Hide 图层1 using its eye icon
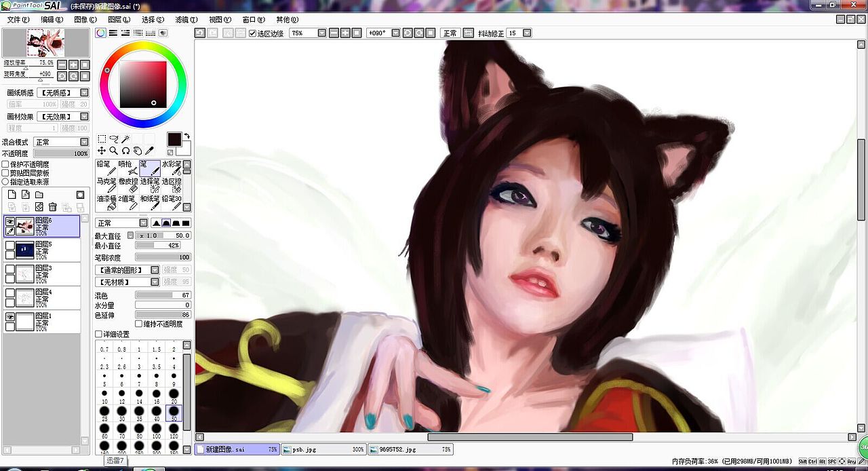Image resolution: width=868 pixels, height=471 pixels. click(x=10, y=317)
